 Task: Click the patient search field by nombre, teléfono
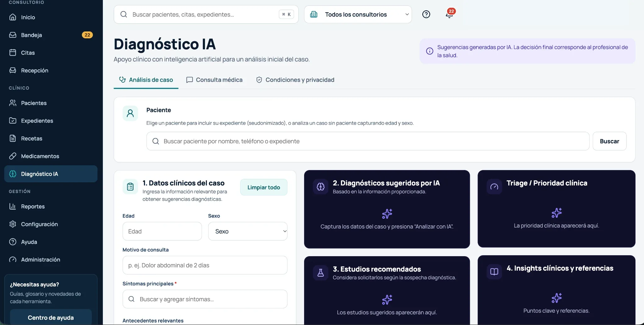[368, 141]
